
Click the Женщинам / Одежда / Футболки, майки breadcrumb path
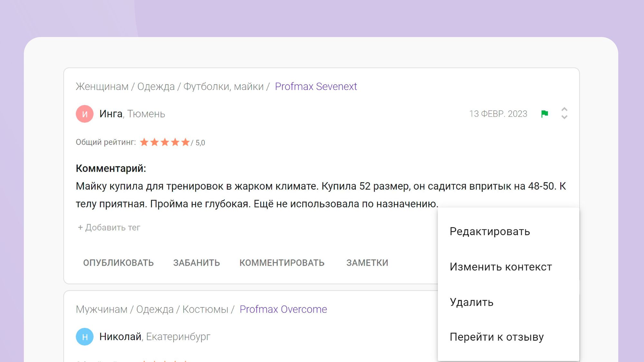coord(169,87)
